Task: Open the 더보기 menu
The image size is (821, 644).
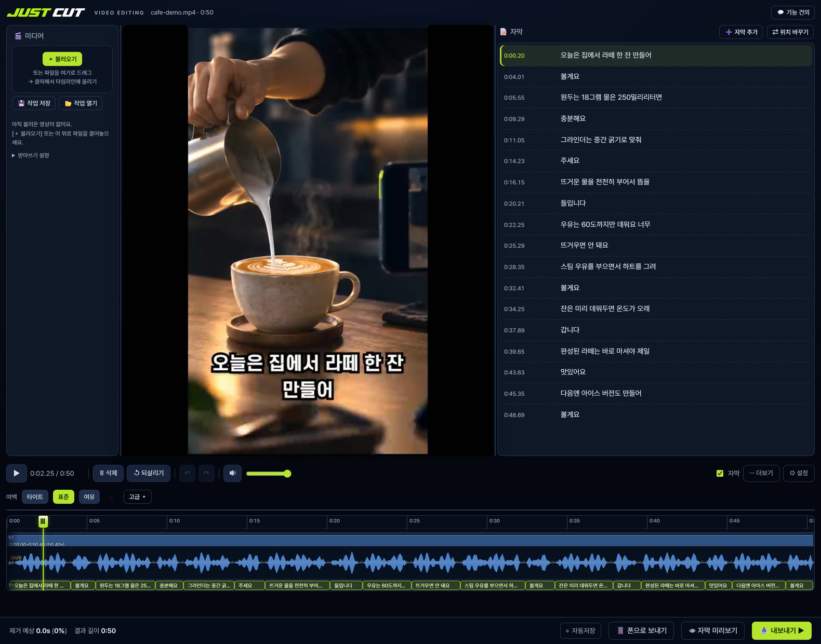Action: (761, 473)
